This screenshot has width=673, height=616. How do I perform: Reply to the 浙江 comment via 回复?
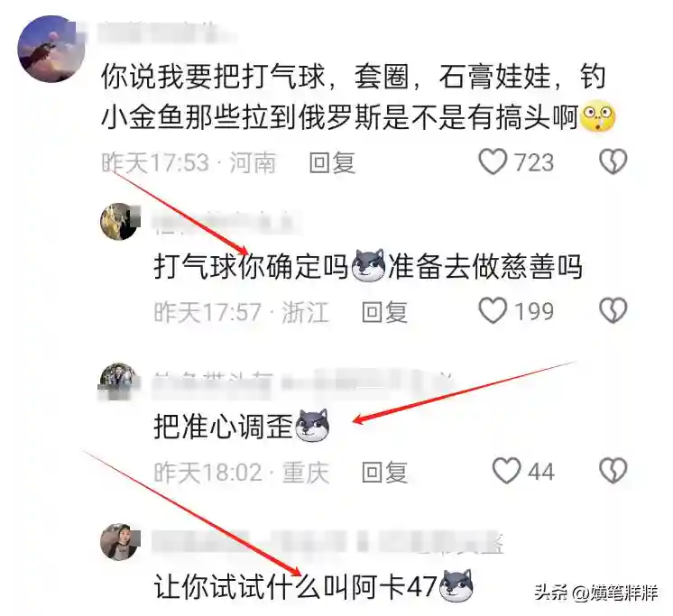click(x=384, y=311)
